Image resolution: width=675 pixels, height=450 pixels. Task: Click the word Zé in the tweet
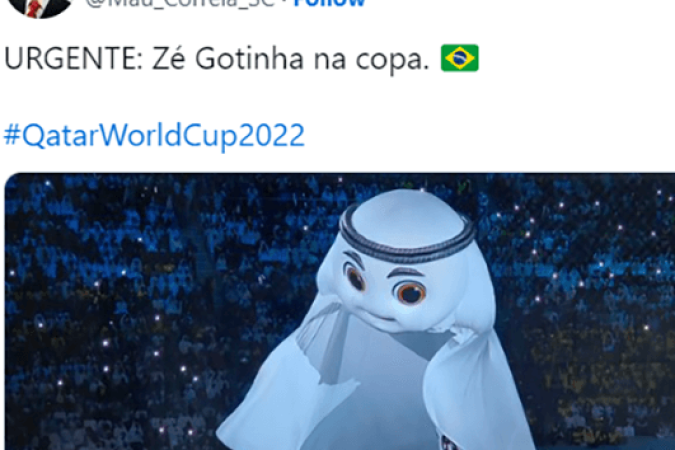pos(169,58)
